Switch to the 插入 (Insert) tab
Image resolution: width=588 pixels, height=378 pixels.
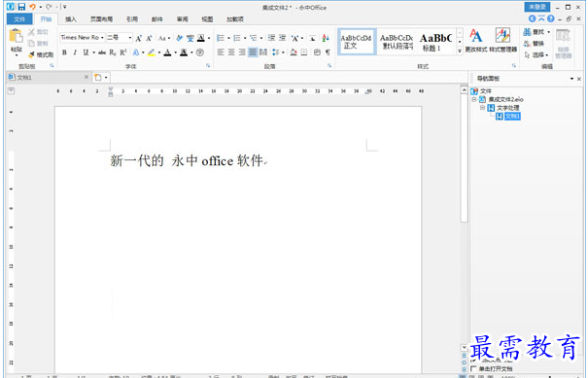(x=71, y=19)
